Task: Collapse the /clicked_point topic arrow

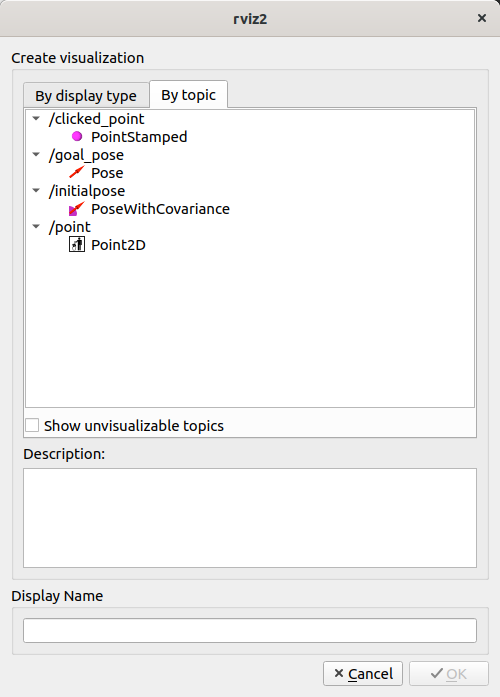Action: click(x=36, y=119)
